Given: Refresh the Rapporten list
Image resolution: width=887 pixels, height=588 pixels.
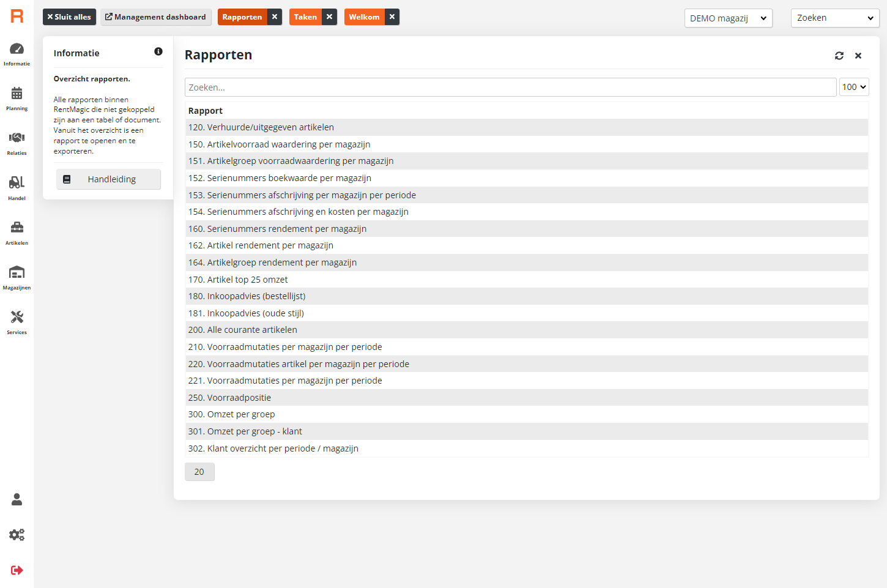Looking at the screenshot, I should tap(839, 56).
